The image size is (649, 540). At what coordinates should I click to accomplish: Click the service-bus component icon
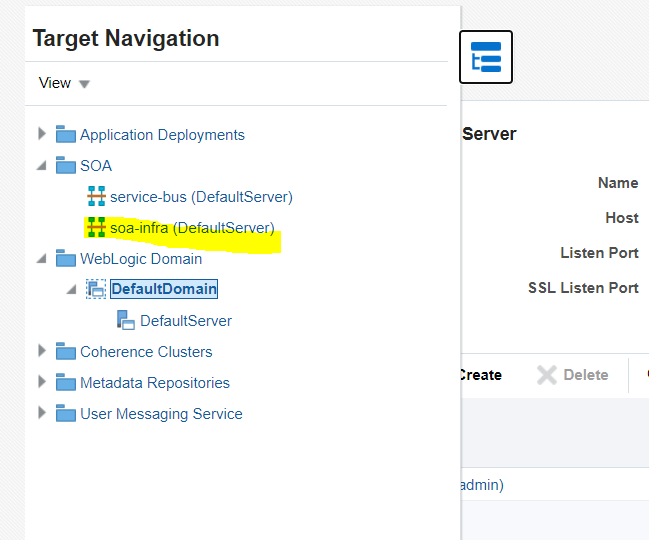(x=96, y=197)
